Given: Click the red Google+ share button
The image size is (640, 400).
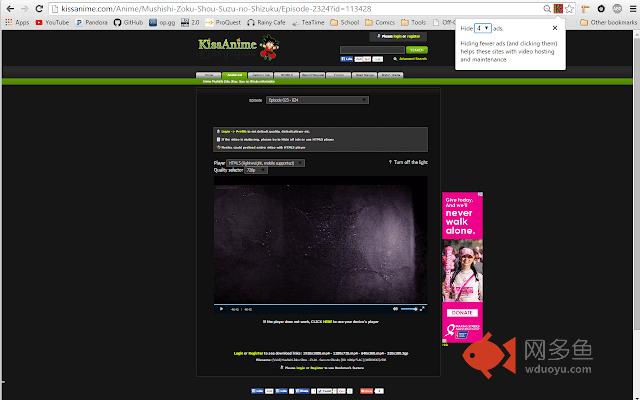Looking at the screenshot, I should click(366, 391).
